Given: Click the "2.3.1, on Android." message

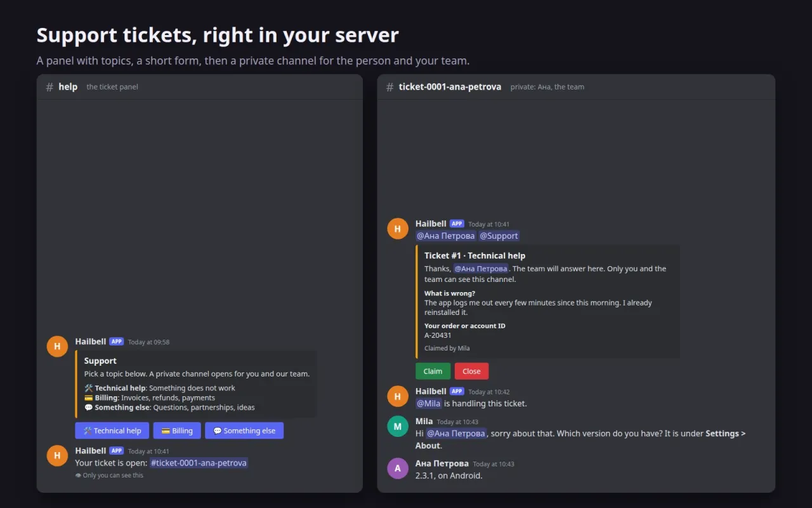Looking at the screenshot, I should click(x=449, y=476).
